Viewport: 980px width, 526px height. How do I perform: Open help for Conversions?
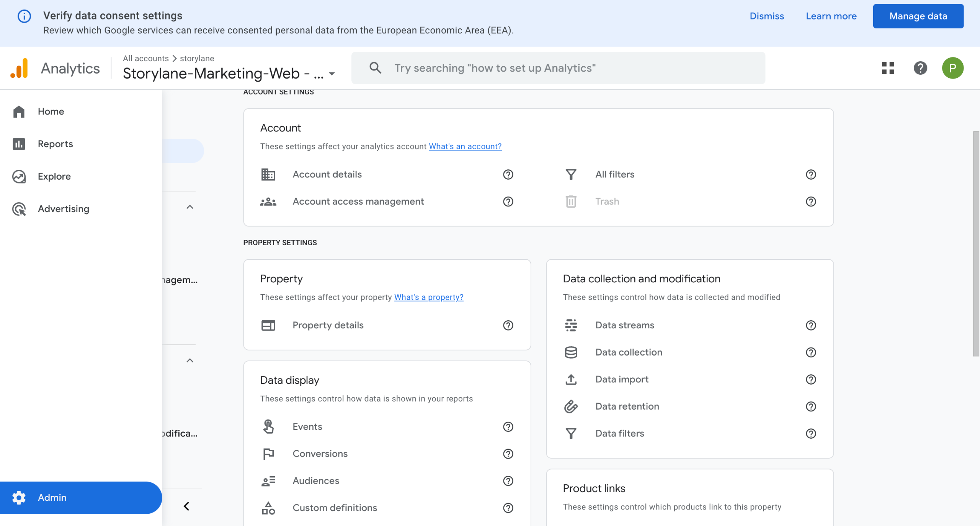point(508,454)
